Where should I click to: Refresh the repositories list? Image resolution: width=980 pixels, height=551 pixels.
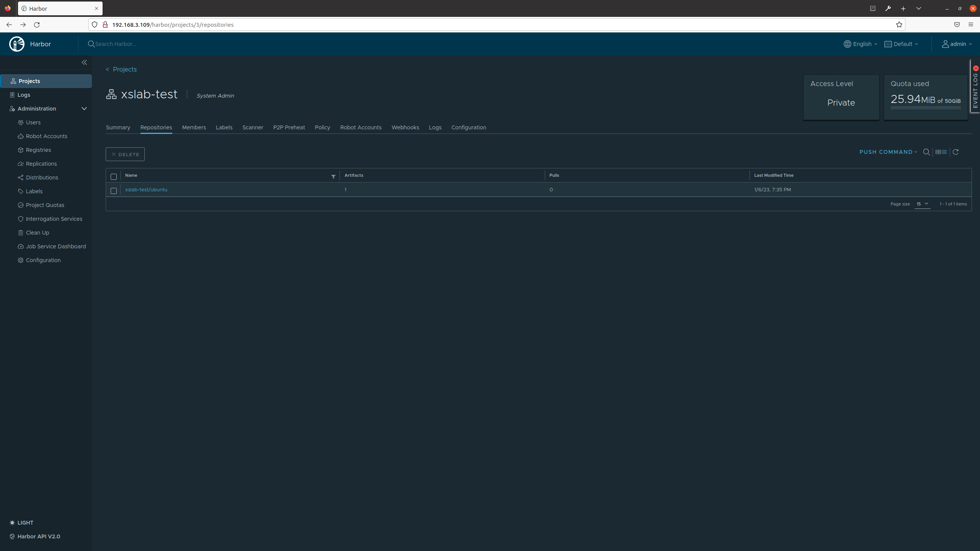click(955, 152)
